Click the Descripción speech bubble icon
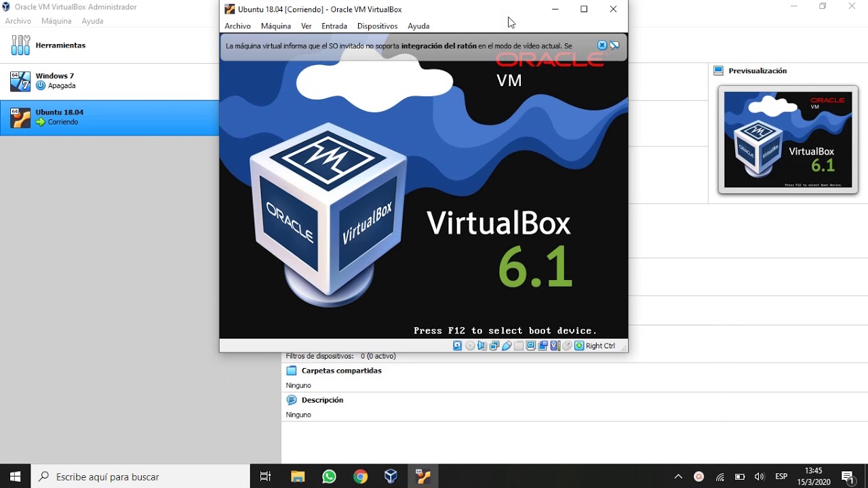 (x=292, y=400)
